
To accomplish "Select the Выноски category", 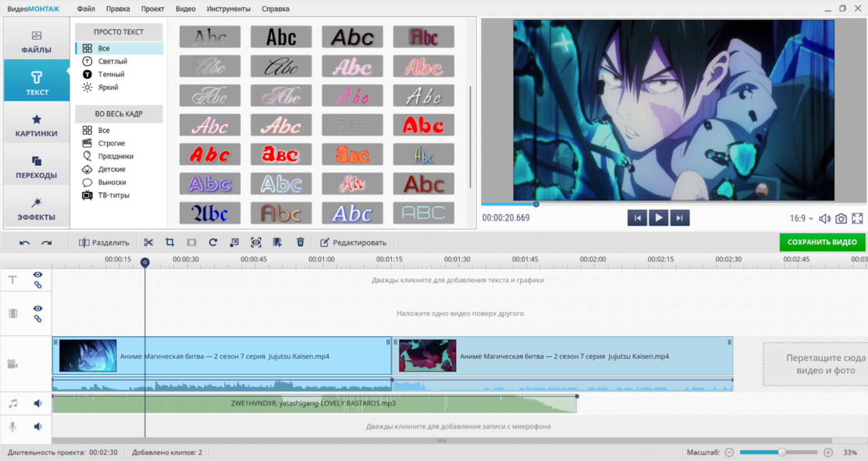I will pos(112,182).
